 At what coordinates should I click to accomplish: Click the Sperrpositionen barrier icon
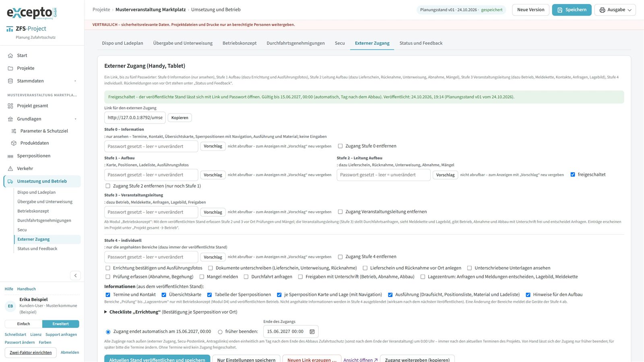pos(10,156)
